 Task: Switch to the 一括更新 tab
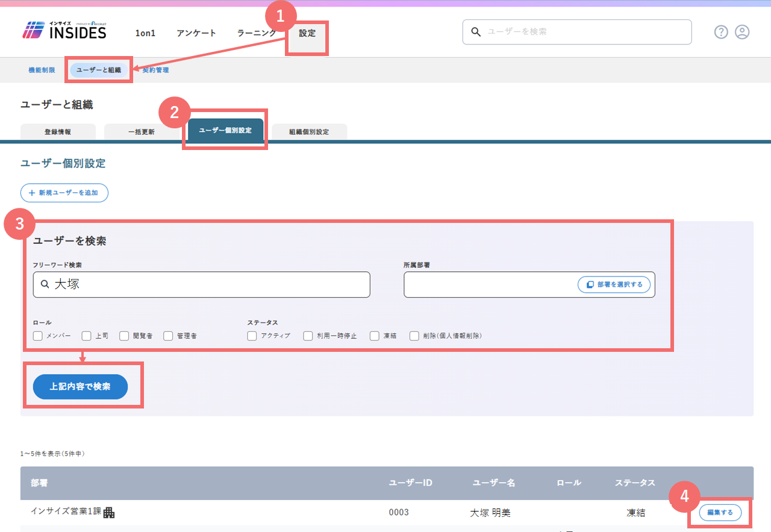pos(142,131)
